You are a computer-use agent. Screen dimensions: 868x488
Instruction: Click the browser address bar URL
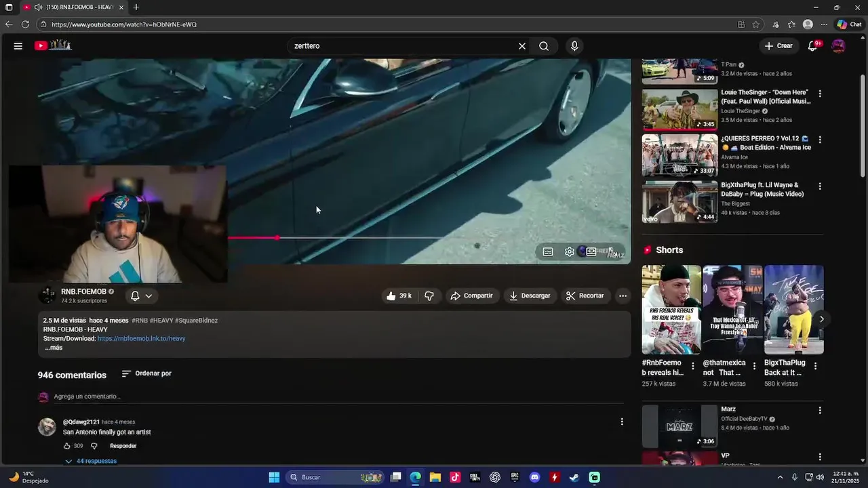click(x=124, y=24)
